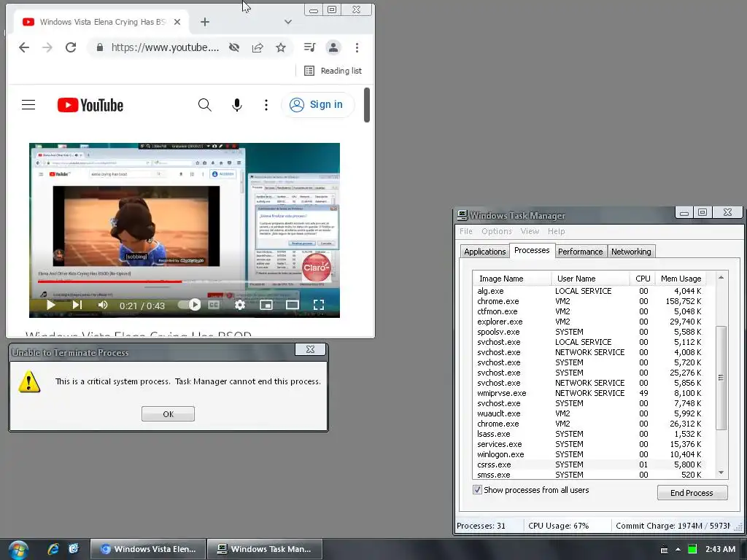This screenshot has height=560, width=747.
Task: Seek on the red video progress bar
Action: pos(185,282)
